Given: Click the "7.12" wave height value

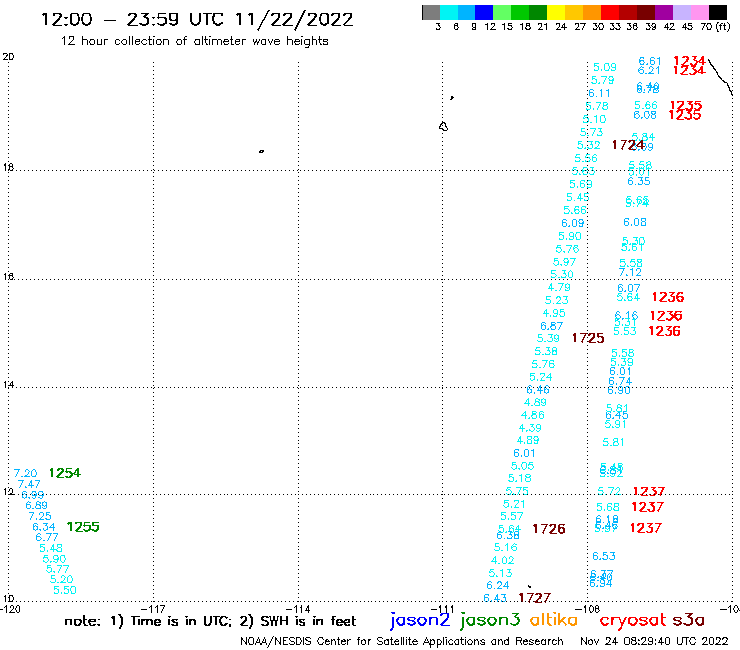Looking at the screenshot, I should [631, 272].
